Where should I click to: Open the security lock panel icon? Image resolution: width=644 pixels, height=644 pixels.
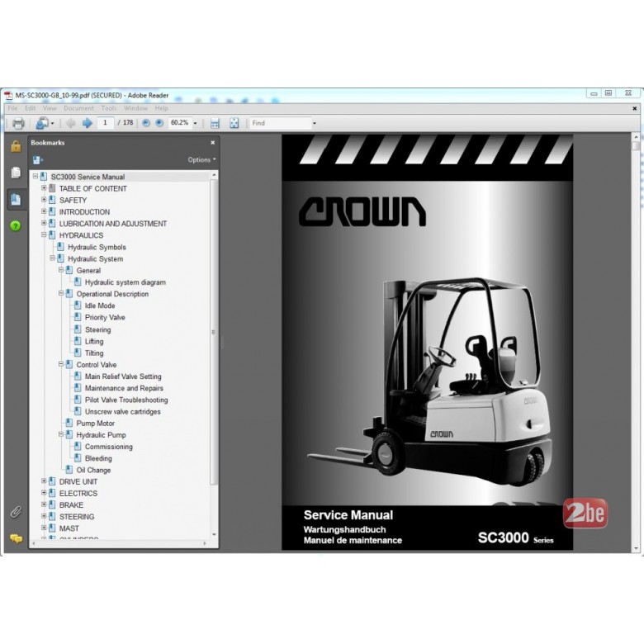pos(16,146)
